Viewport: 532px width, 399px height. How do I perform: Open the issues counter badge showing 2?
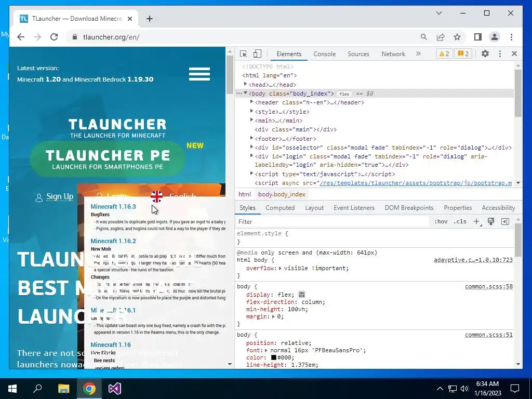[x=463, y=54]
